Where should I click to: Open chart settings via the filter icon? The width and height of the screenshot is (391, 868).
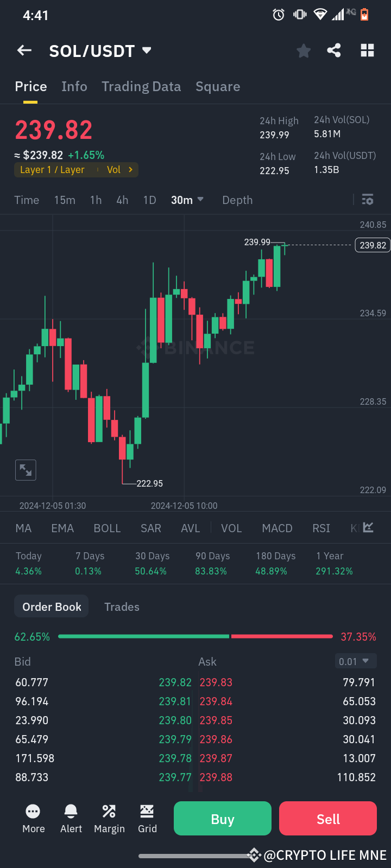click(367, 200)
